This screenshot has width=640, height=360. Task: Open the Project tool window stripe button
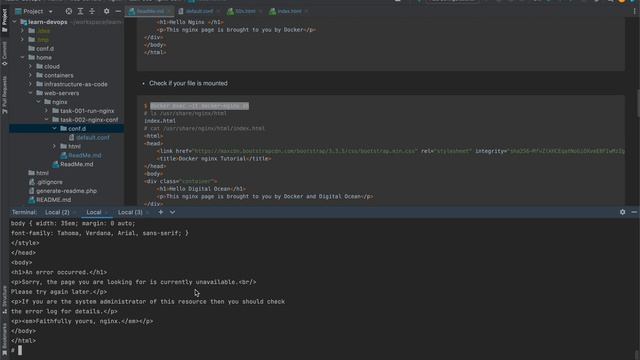(x=4, y=20)
